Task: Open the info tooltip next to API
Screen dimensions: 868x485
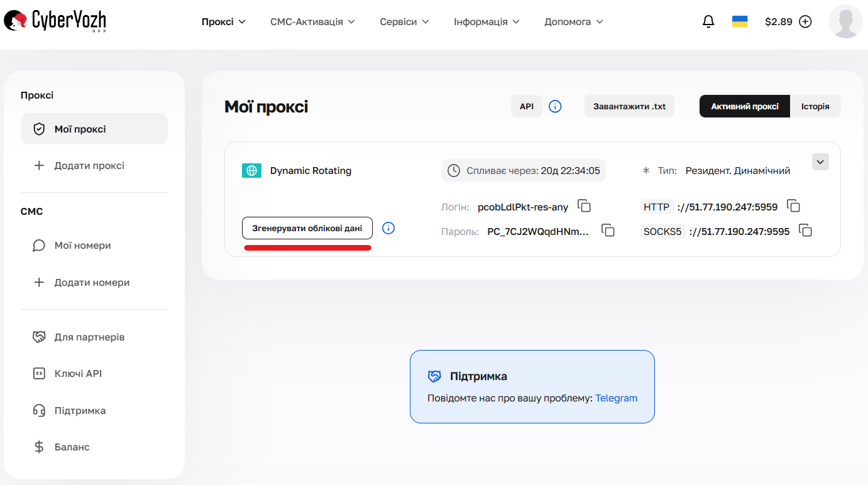Action: pyautogui.click(x=555, y=106)
